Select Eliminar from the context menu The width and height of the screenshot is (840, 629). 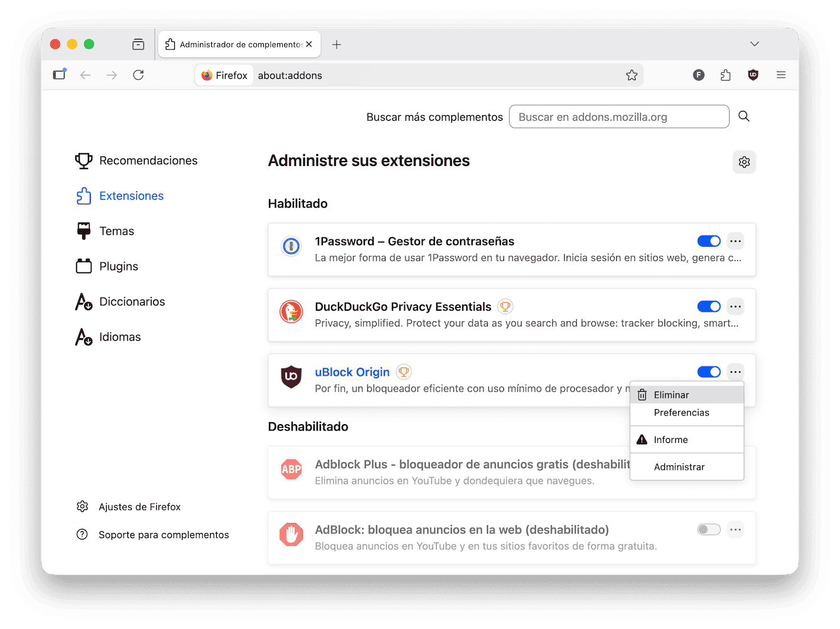(x=687, y=395)
